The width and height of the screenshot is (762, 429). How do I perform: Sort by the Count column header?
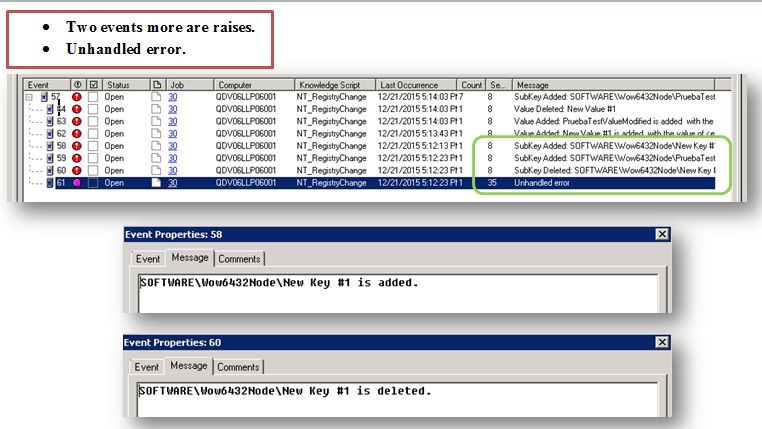coord(471,85)
